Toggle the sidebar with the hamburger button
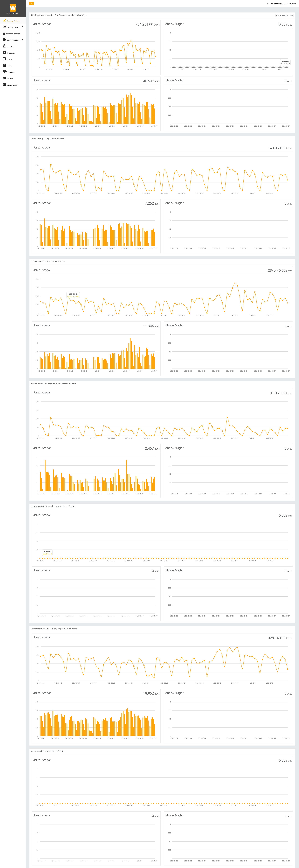The height and width of the screenshot is (868, 299). click(x=31, y=3)
